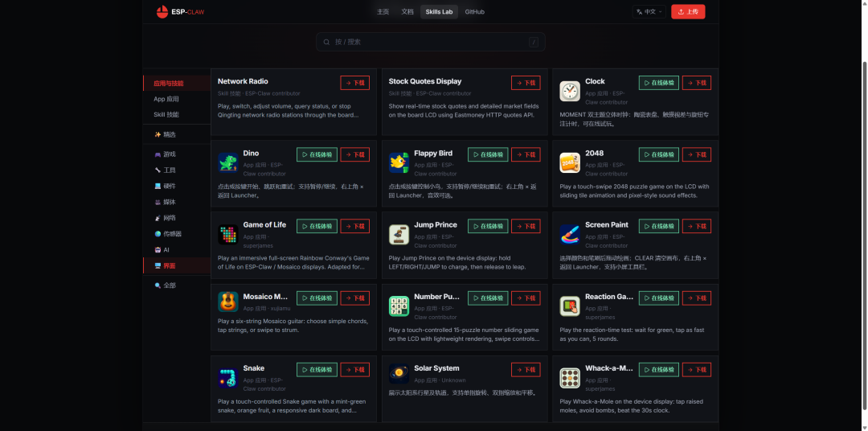Image resolution: width=868 pixels, height=431 pixels.
Task: Try Flappy Bird online
Action: (488, 154)
